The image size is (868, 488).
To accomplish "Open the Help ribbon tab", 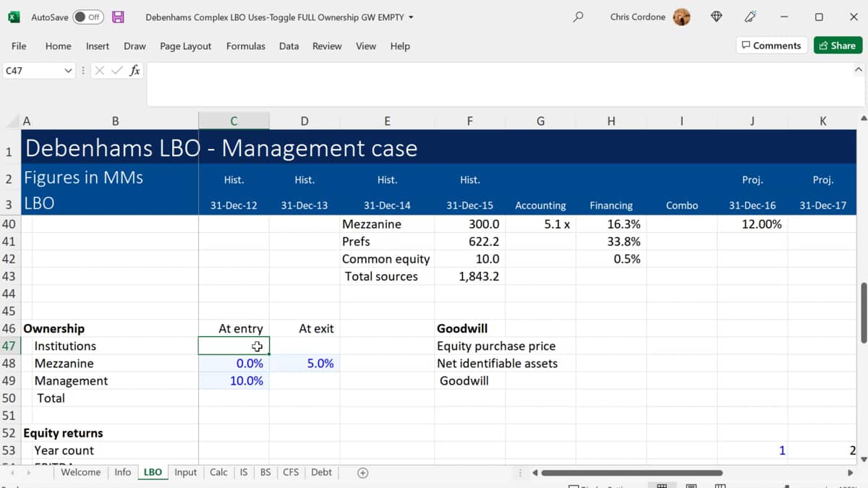I will click(x=400, y=46).
